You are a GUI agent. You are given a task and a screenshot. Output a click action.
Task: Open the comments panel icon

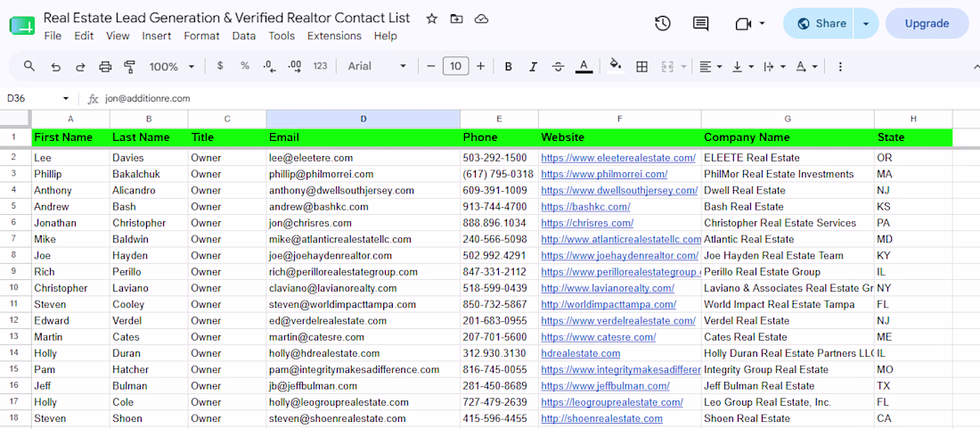click(700, 24)
